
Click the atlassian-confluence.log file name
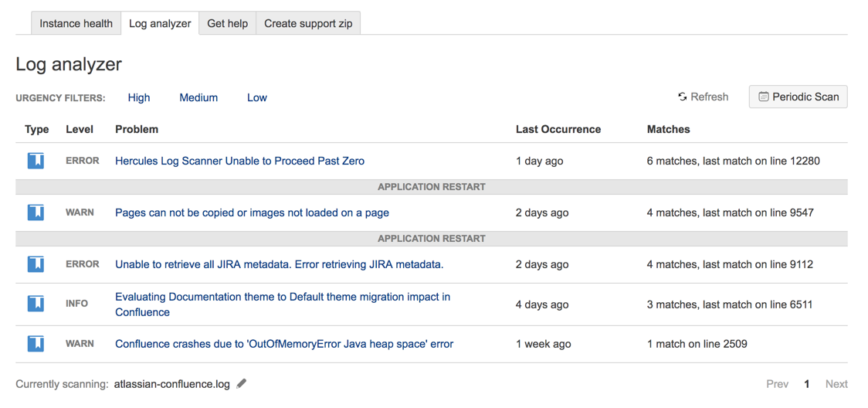[x=171, y=384]
